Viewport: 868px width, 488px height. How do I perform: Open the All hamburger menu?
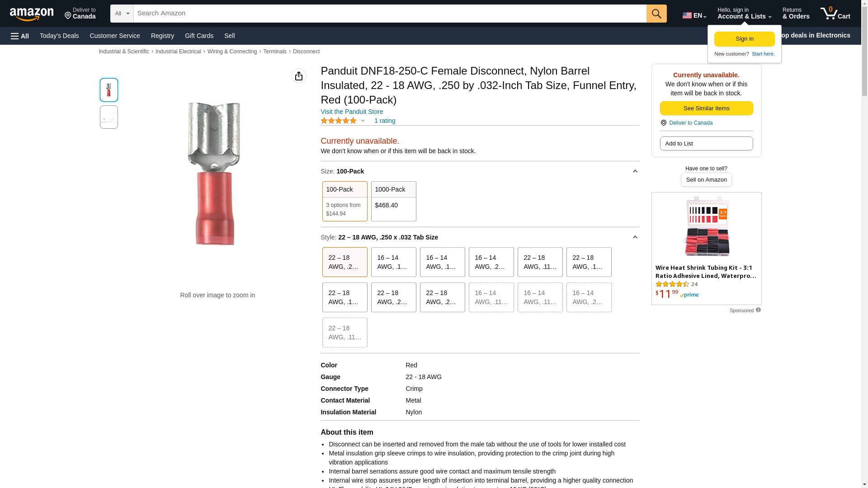(20, 36)
